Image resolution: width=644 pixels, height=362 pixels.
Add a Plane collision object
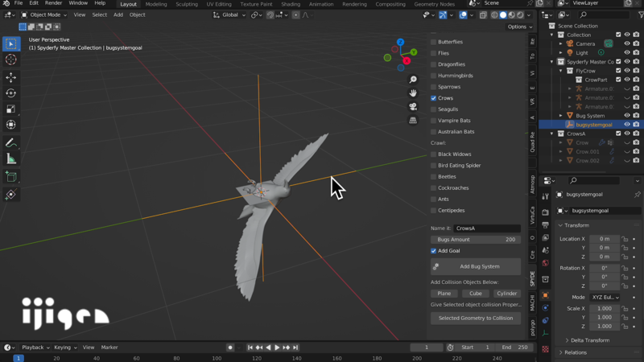pos(444,294)
